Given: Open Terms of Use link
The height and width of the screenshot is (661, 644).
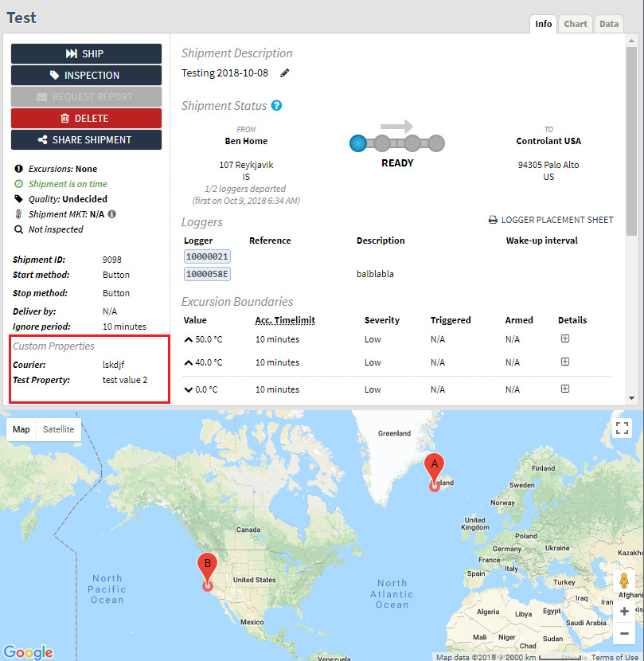Looking at the screenshot, I should pos(615,657).
